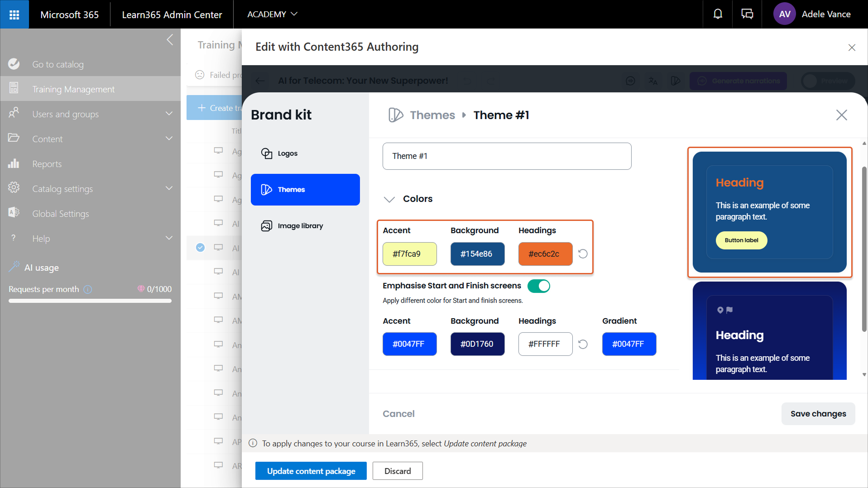This screenshot has width=868, height=488.
Task: Collapse the left navigation sidebar
Action: coord(170,40)
